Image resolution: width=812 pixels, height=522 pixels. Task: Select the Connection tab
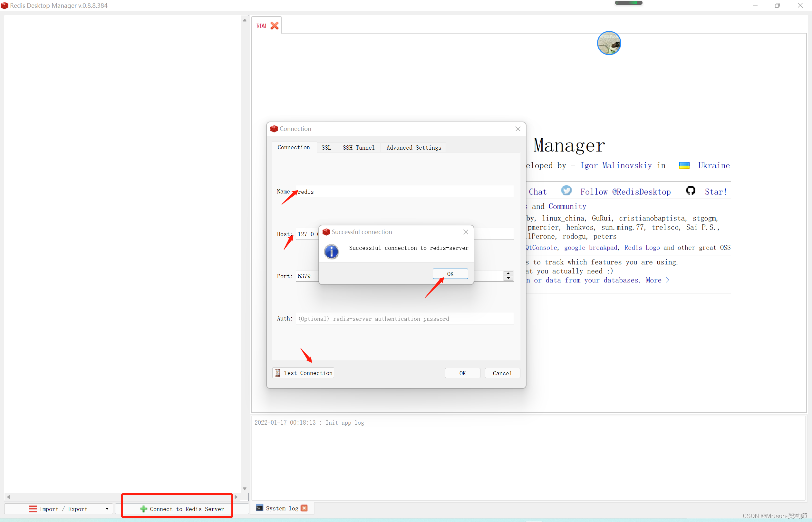pyautogui.click(x=294, y=147)
